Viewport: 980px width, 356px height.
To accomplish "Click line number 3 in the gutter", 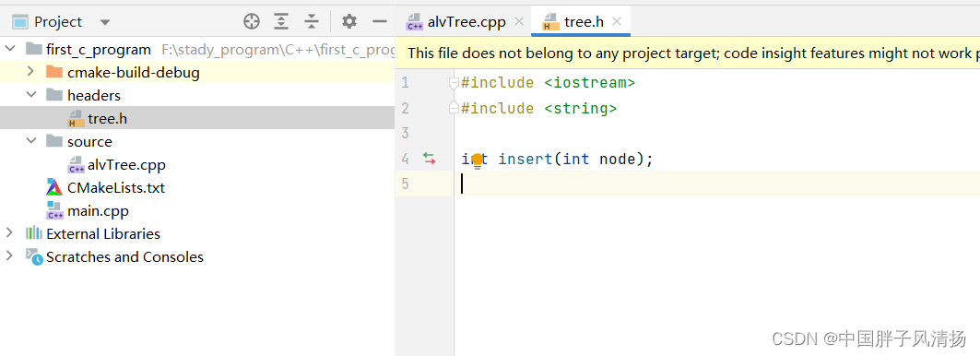I will (x=405, y=133).
